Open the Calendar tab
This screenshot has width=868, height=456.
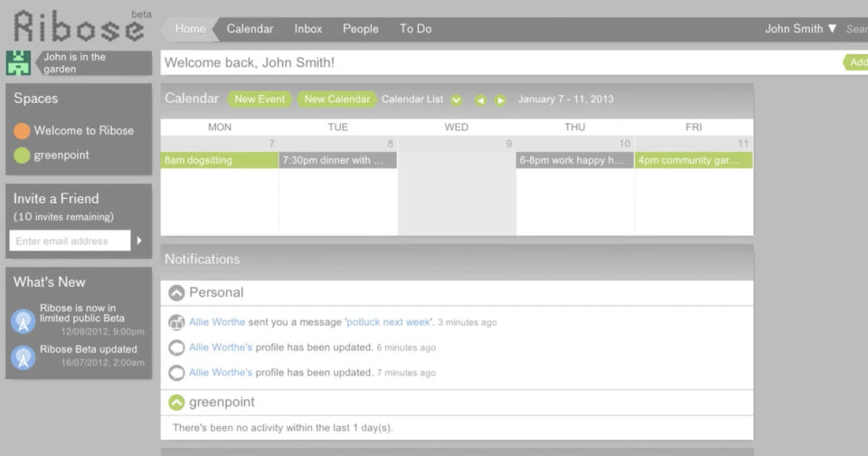[250, 29]
